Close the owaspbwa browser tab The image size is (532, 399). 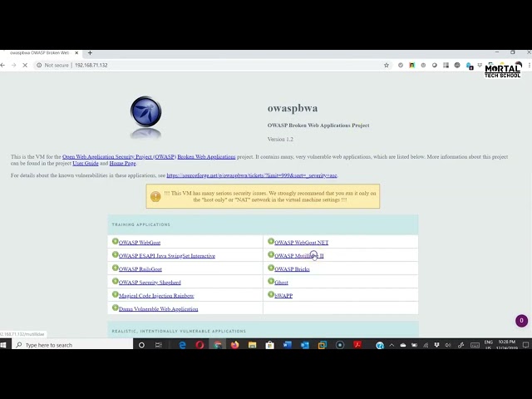click(x=76, y=53)
